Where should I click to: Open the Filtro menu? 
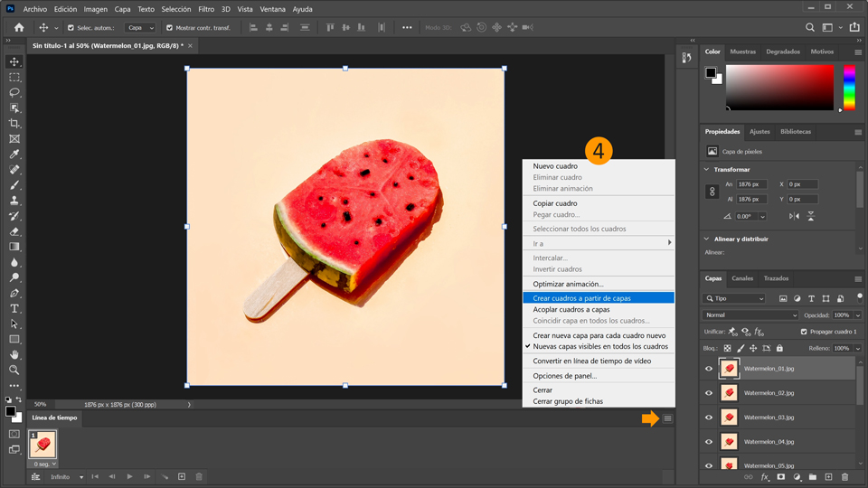(x=206, y=9)
